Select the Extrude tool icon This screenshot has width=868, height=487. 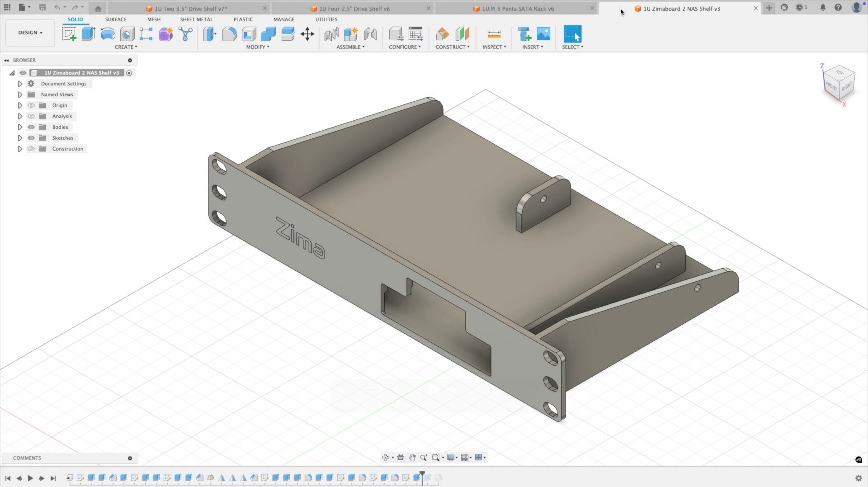pos(88,34)
